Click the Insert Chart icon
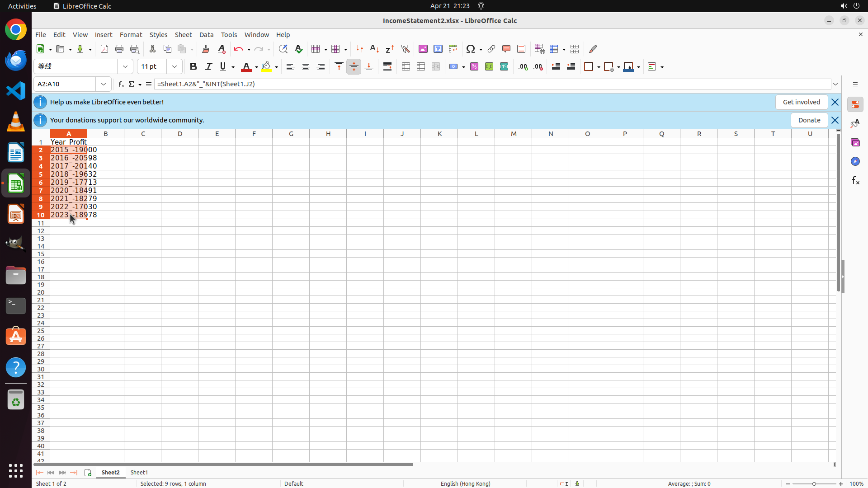This screenshot has height=488, width=868. 438,49
